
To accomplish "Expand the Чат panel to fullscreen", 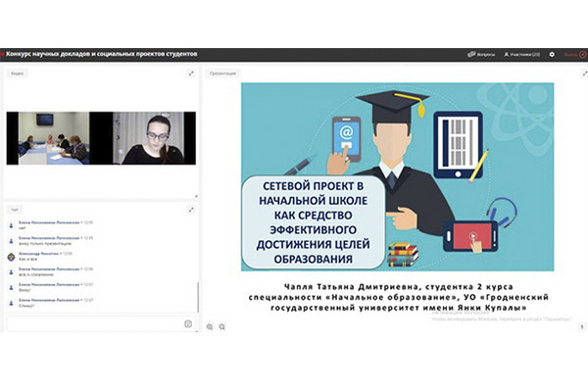I will (190, 210).
